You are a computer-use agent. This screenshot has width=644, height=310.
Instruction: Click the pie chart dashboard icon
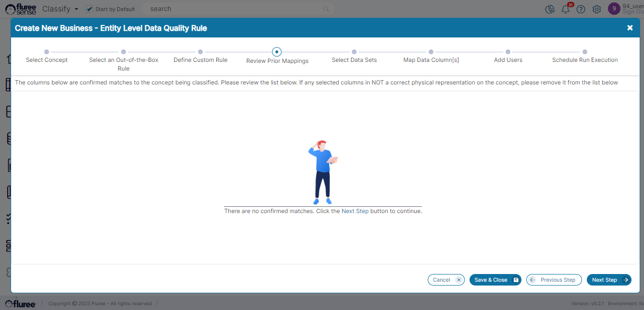[x=550, y=9]
